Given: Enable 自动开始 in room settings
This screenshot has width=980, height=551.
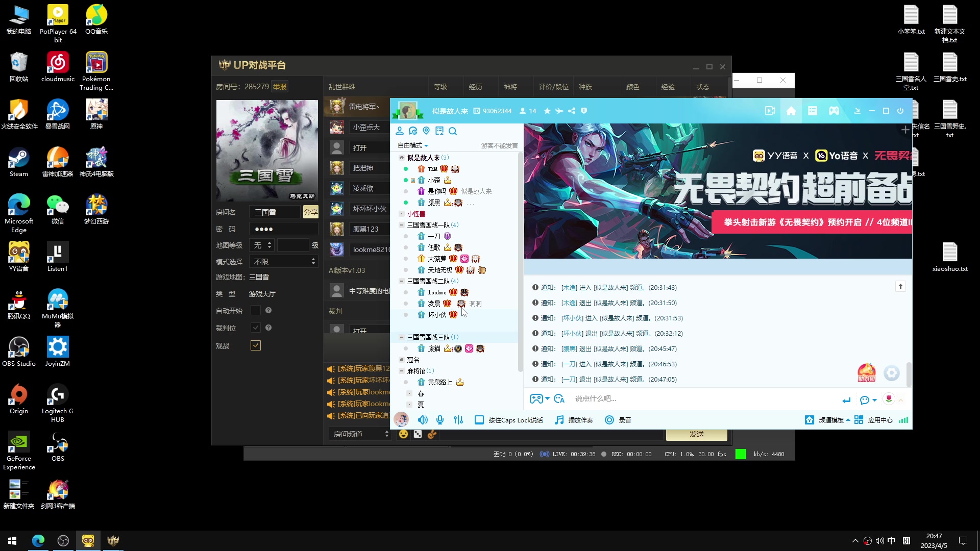Looking at the screenshot, I should click(256, 310).
